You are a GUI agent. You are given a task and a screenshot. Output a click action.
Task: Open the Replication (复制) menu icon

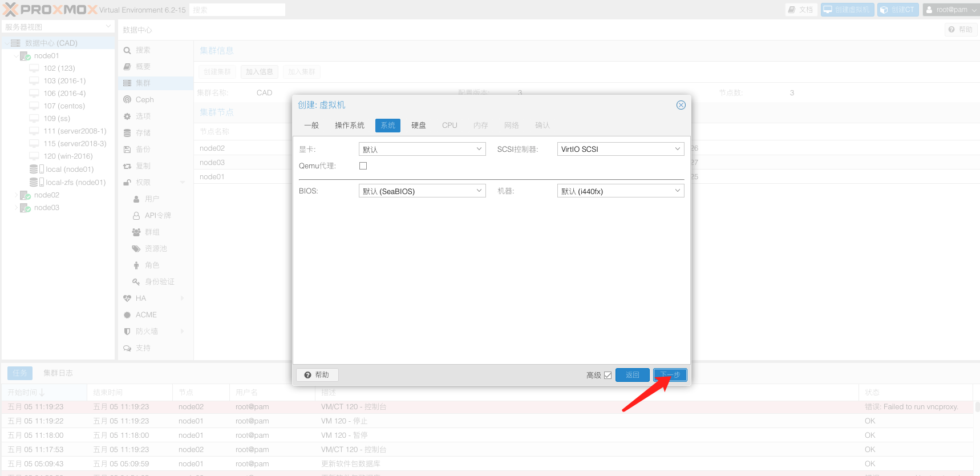tap(127, 166)
